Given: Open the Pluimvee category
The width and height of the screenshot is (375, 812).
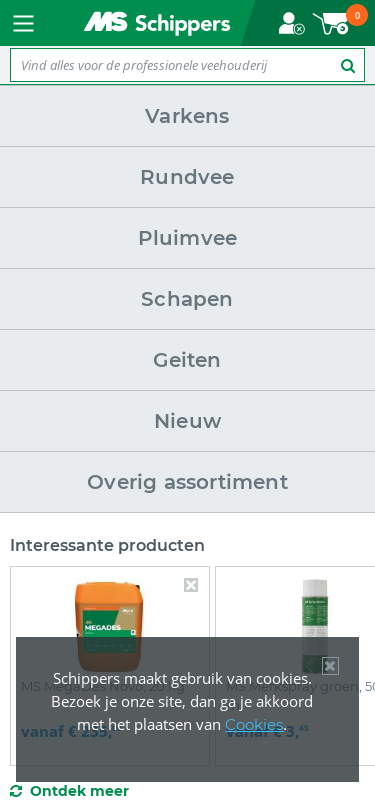Looking at the screenshot, I should [x=188, y=238].
